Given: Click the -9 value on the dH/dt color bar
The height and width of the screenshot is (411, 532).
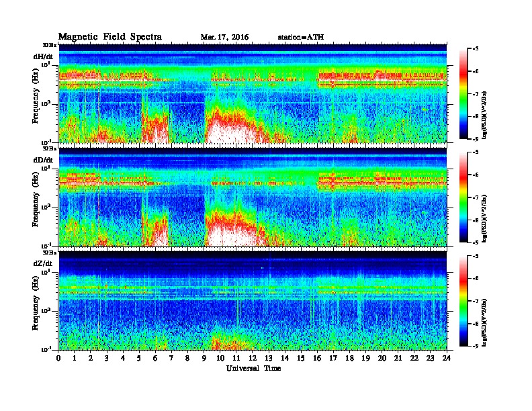Looking at the screenshot, I should 476,138.
